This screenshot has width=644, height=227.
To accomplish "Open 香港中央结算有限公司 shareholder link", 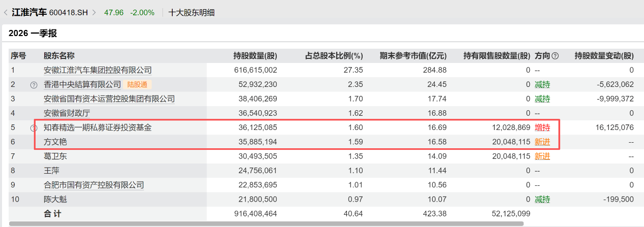I will click(x=82, y=84).
